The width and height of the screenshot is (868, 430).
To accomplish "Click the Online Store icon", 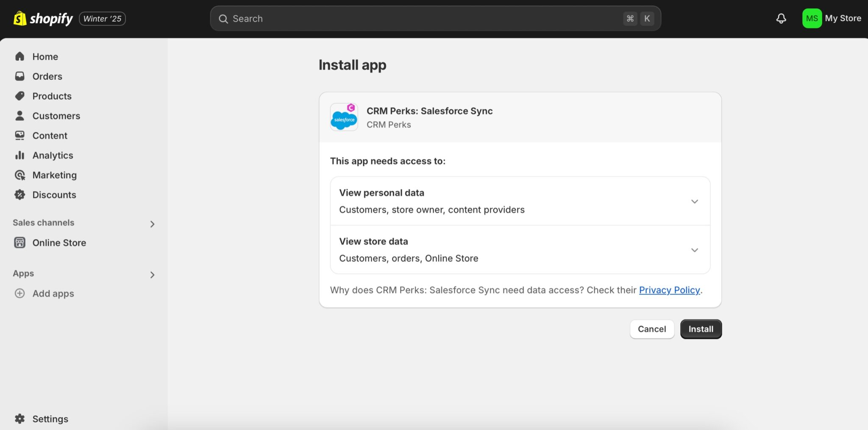I will (x=19, y=242).
